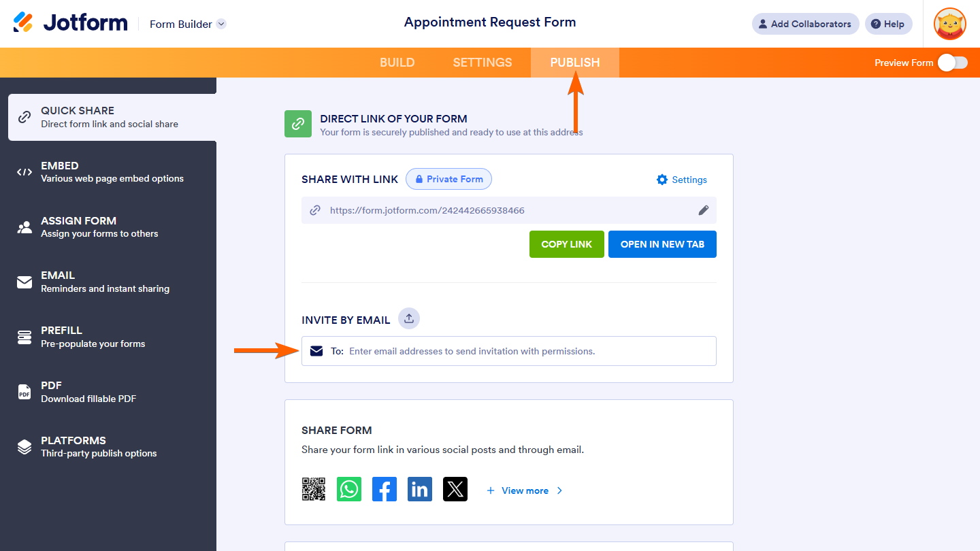Switch to the SETTINGS tab
Screen dimensions: 980x551
click(483, 63)
